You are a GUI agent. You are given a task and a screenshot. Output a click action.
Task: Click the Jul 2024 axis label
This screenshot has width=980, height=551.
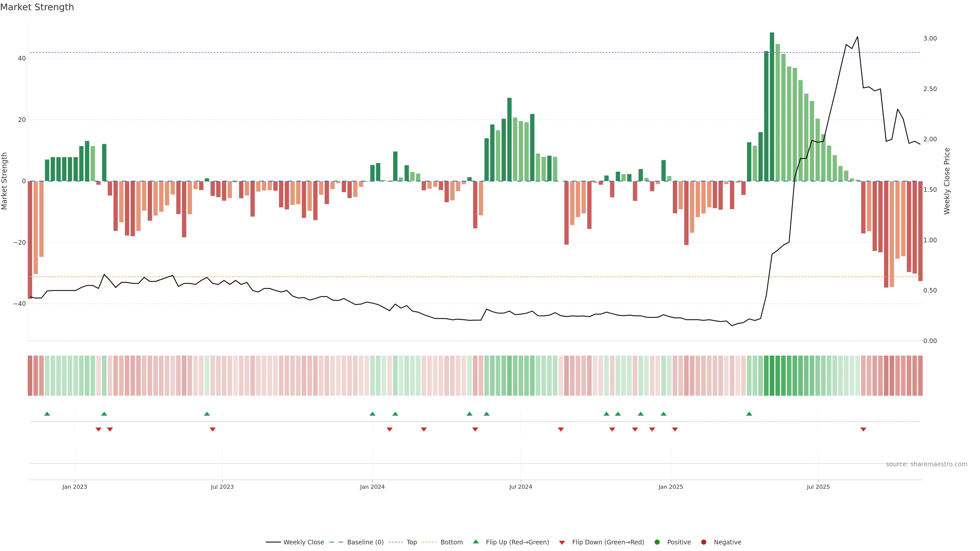coord(520,487)
